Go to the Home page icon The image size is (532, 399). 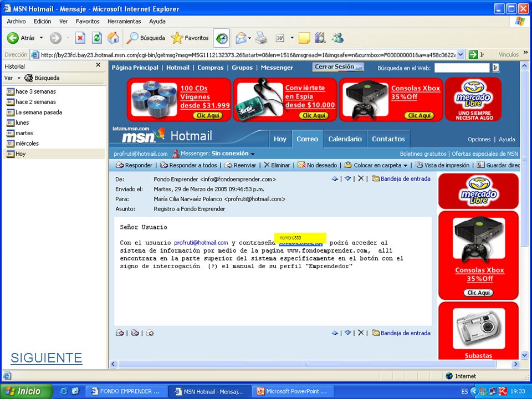click(113, 38)
